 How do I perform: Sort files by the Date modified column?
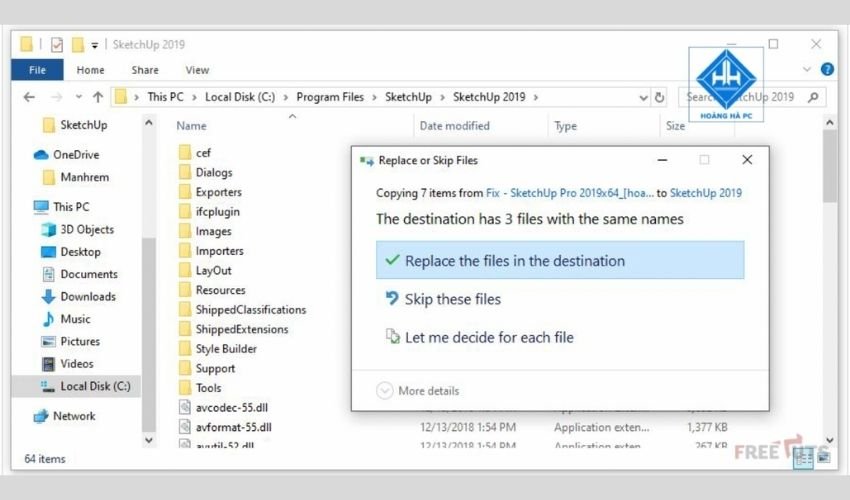click(x=454, y=126)
